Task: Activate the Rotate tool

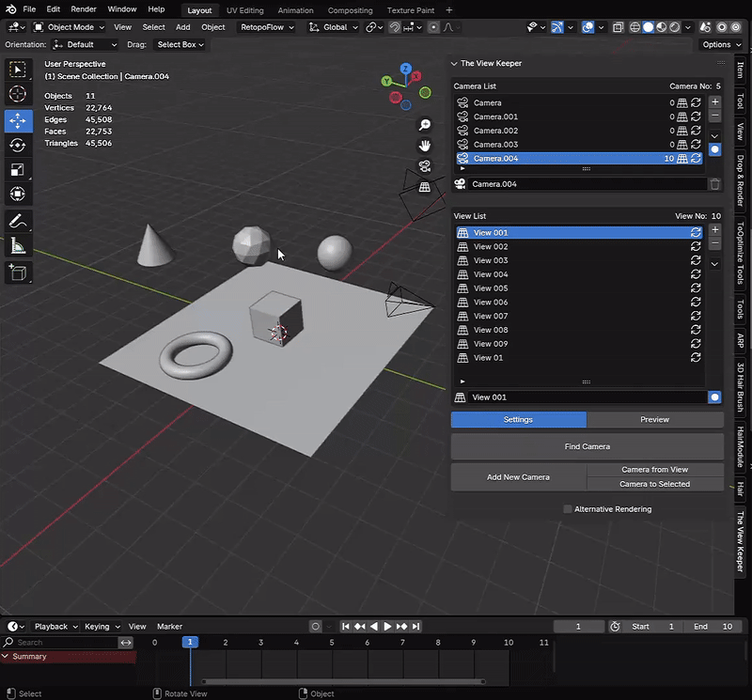Action: (x=18, y=146)
